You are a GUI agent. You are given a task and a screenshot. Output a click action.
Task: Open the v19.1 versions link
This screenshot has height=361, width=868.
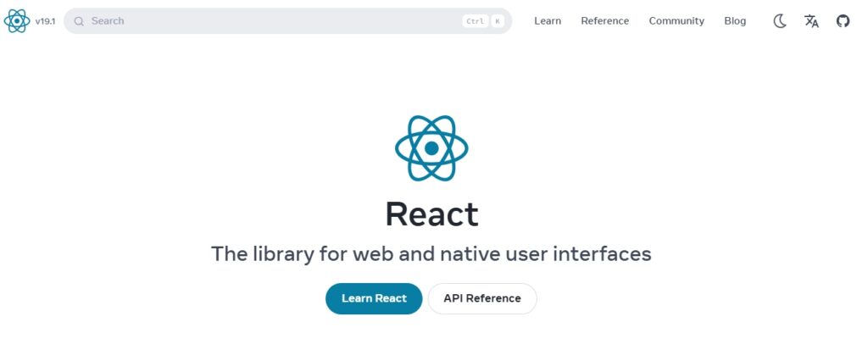click(45, 21)
